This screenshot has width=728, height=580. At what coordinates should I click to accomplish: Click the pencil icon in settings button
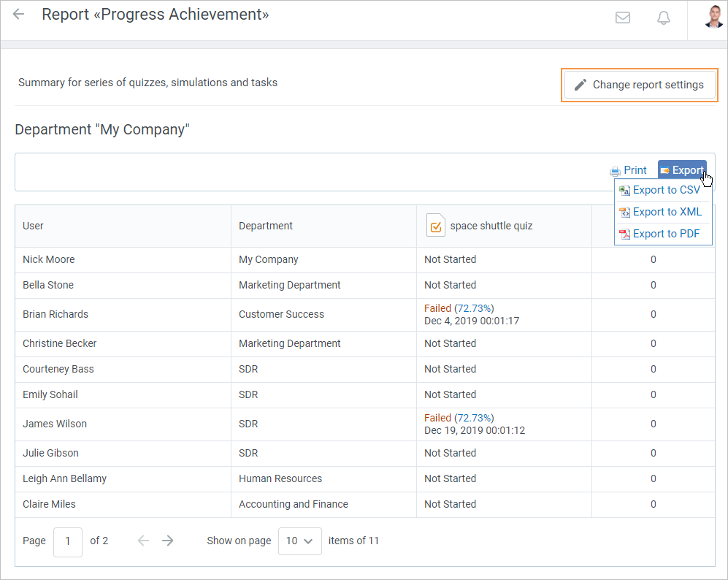(x=581, y=85)
